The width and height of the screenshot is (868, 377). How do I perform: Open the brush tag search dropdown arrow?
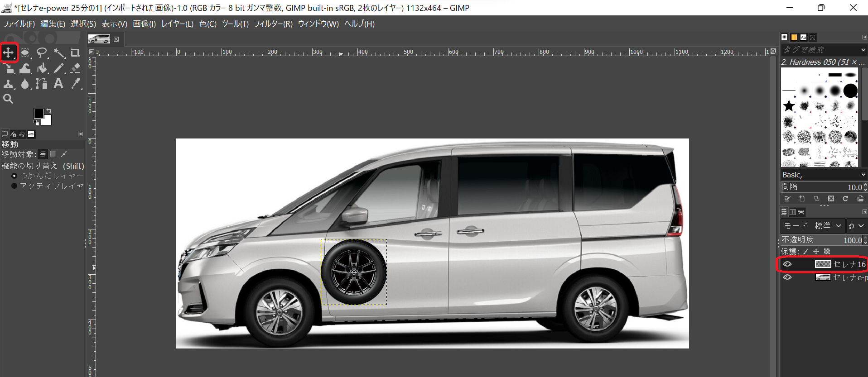863,50
